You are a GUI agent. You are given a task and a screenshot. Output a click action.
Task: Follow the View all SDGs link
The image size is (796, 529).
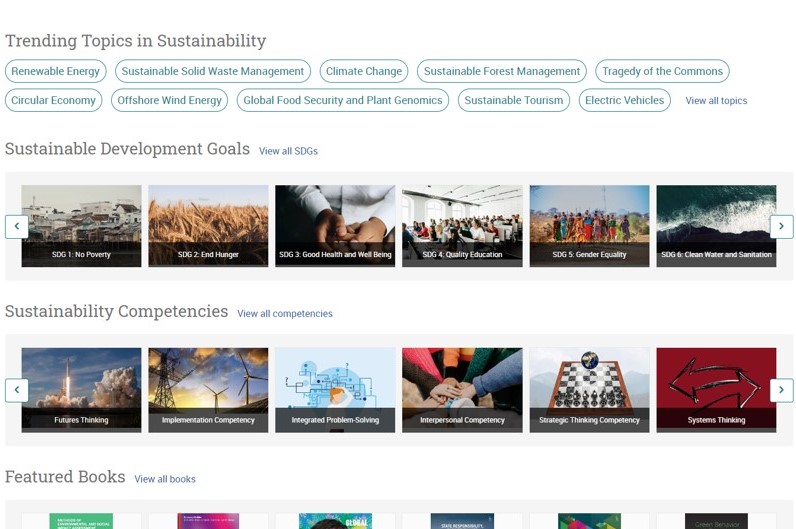[288, 151]
